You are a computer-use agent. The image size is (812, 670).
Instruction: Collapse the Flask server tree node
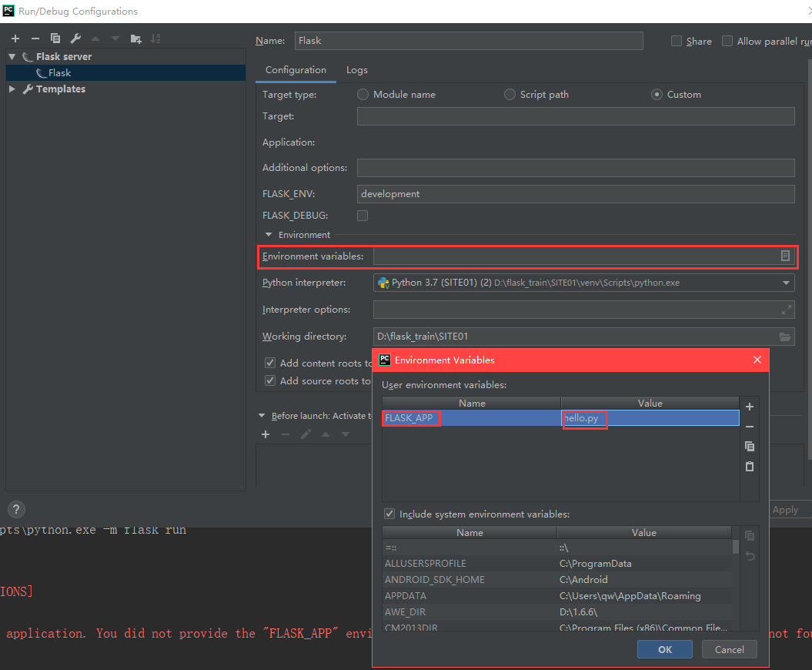click(12, 56)
